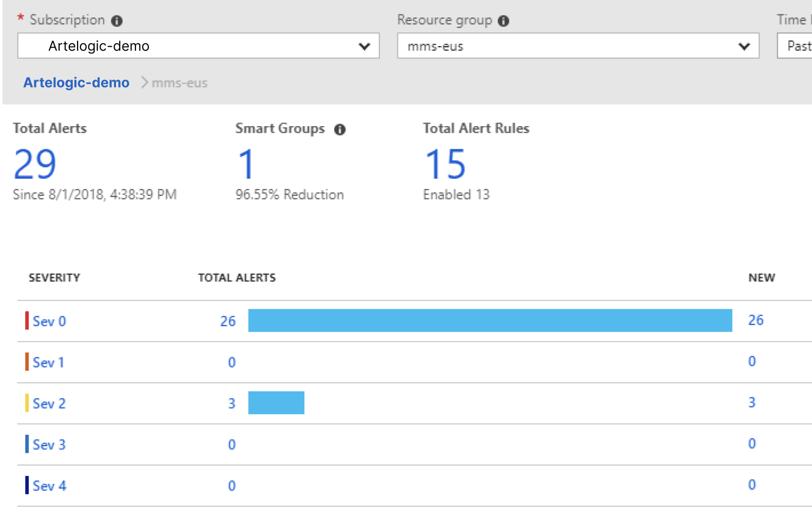Viewport: 812px width, 521px height.
Task: Click the Sev 1 New count 0
Action: [752, 361]
